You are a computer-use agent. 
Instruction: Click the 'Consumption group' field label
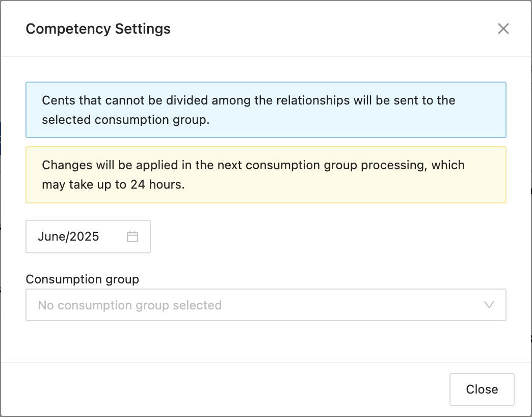82,279
